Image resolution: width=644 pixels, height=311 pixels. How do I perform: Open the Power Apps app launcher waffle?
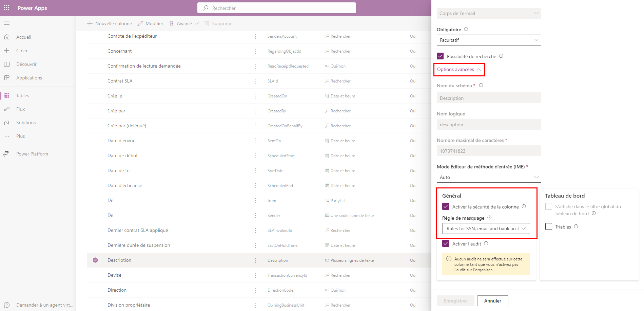7,8
